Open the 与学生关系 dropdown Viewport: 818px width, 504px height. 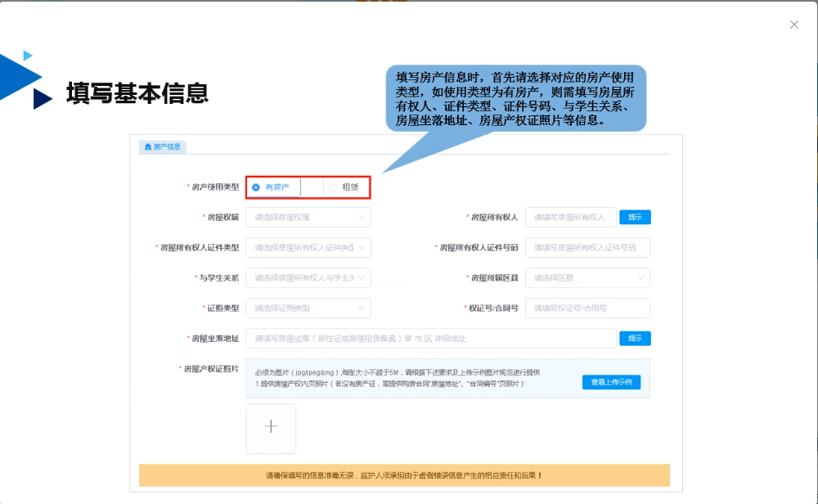click(x=308, y=278)
